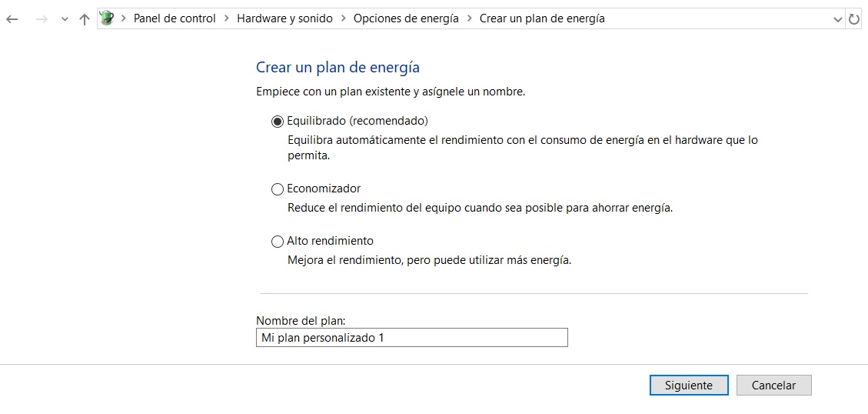Screen dimensions: 868x414
Task: Click the Nombre del plan text field
Action: [x=411, y=338]
